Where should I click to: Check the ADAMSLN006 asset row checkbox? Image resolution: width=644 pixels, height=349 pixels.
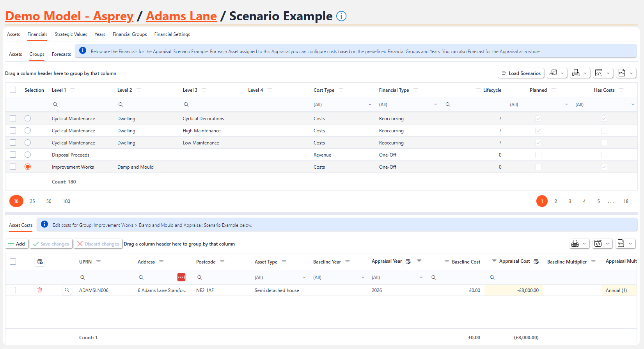click(x=13, y=290)
